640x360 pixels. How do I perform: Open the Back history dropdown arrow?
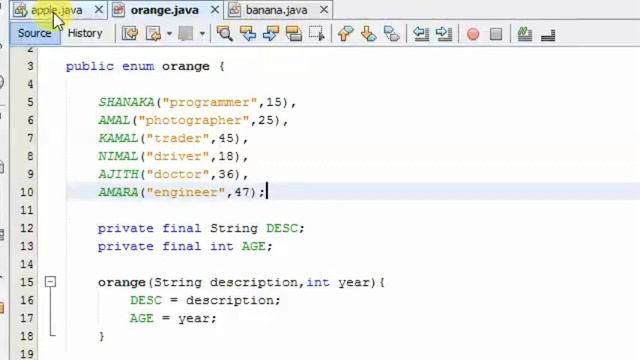pos(169,34)
